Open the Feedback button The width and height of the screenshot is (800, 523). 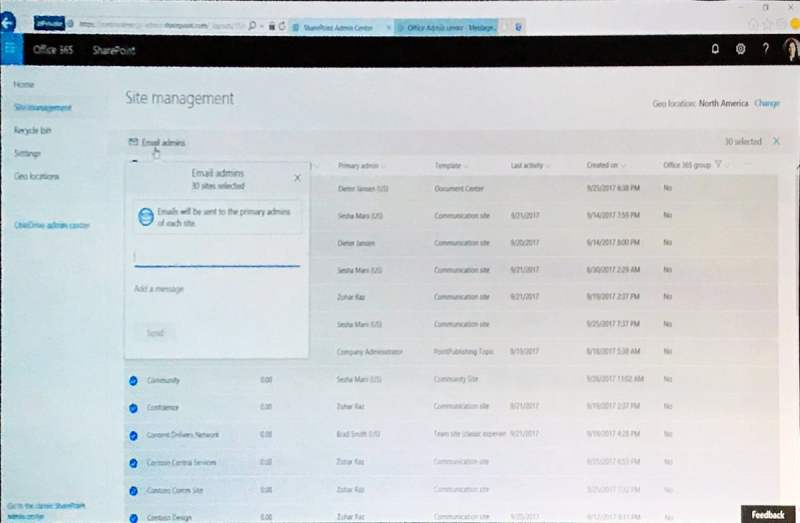pyautogui.click(x=768, y=514)
